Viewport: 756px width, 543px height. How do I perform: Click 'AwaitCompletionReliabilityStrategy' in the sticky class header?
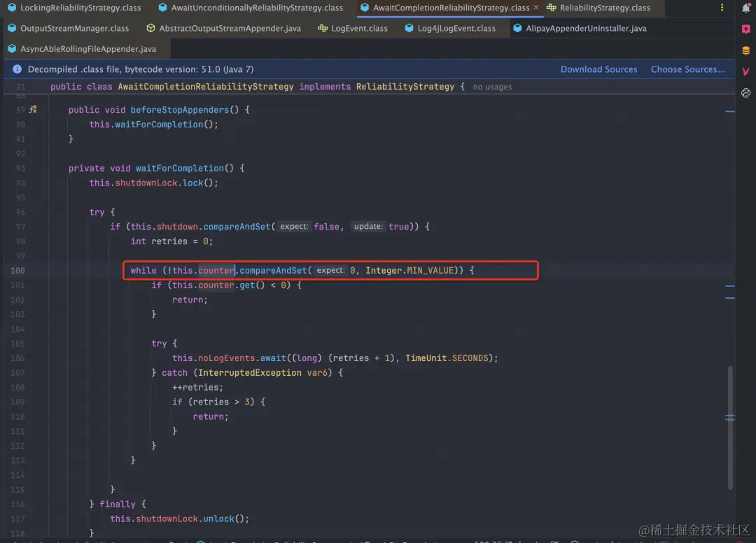(205, 87)
